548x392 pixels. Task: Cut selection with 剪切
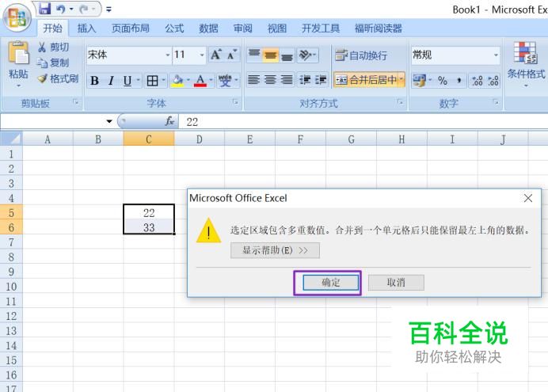coord(53,47)
